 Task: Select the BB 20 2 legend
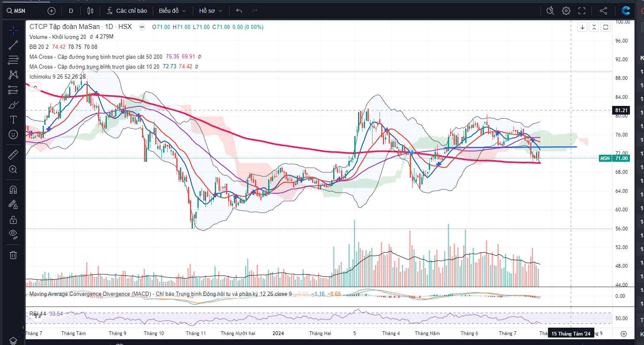[x=39, y=47]
